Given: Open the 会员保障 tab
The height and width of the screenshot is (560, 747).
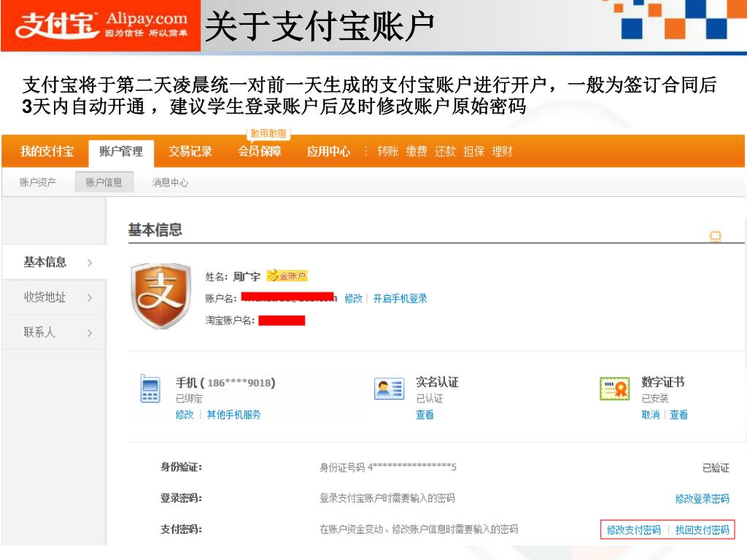Looking at the screenshot, I should tap(260, 152).
